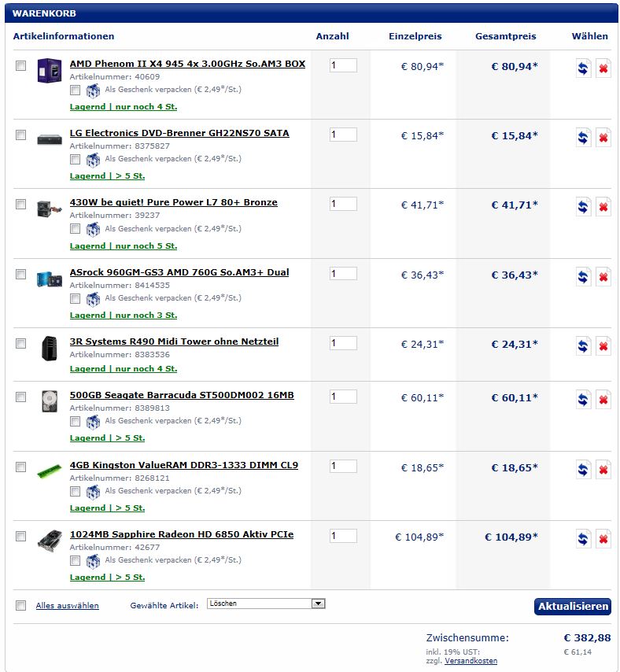Click gift wrap icon for be quiet! power supply
The image size is (620, 672).
[x=93, y=229]
